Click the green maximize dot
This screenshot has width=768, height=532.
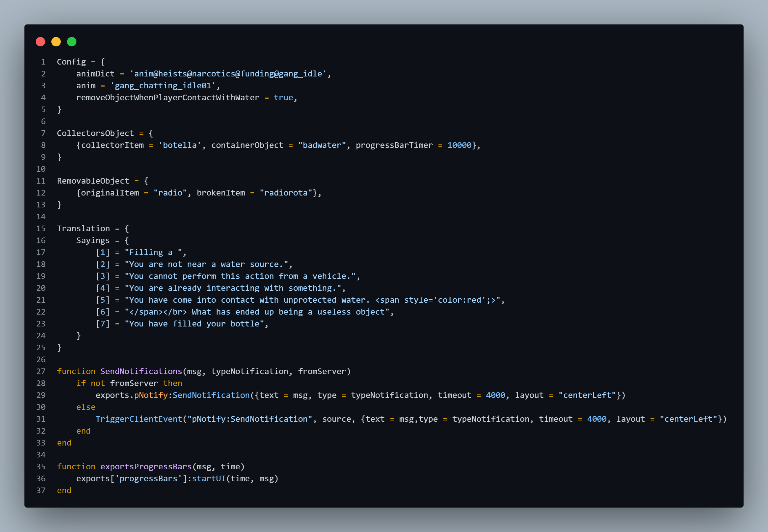pyautogui.click(x=72, y=42)
